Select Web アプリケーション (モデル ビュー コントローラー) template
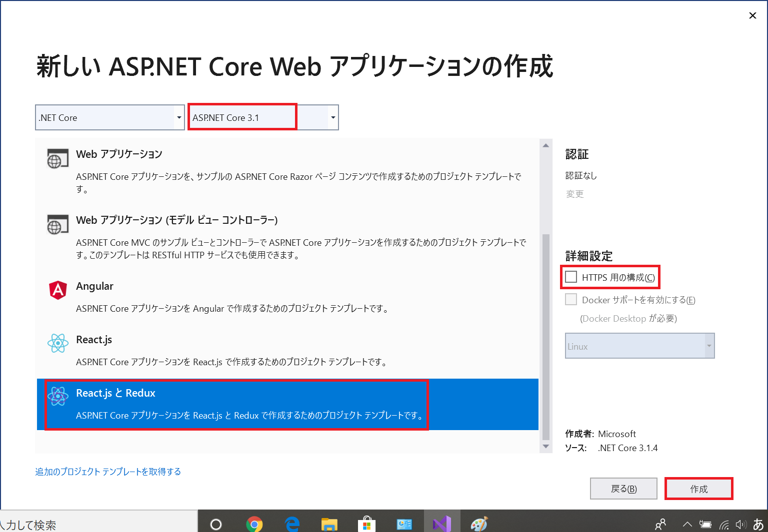Viewport: 768px width, 532px height. coord(287,237)
